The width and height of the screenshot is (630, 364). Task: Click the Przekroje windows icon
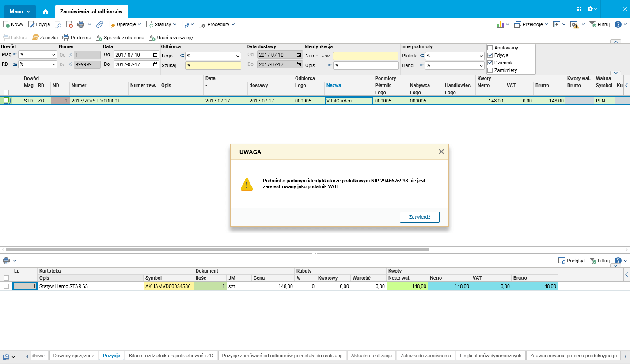click(x=517, y=24)
